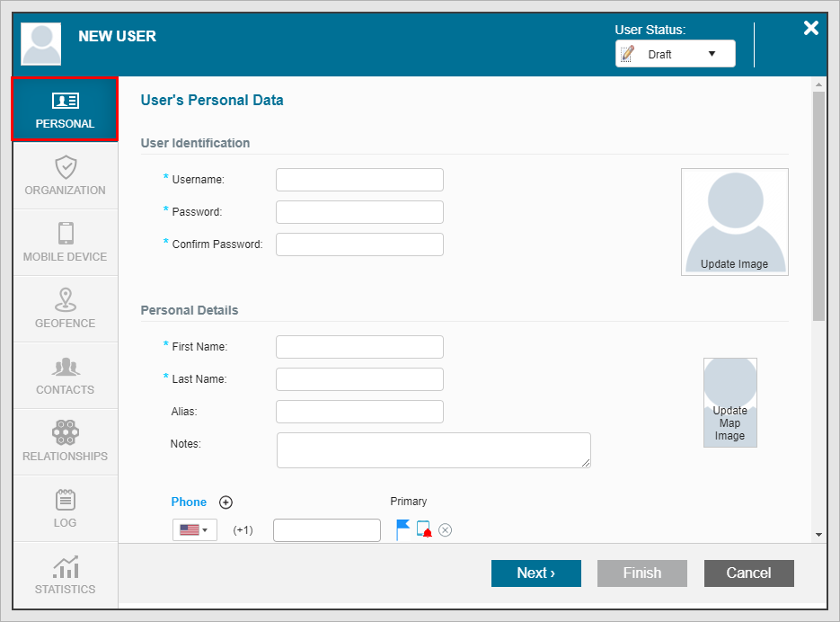Expand the User Status Draft dropdown
This screenshot has height=622, width=840.
(675, 54)
